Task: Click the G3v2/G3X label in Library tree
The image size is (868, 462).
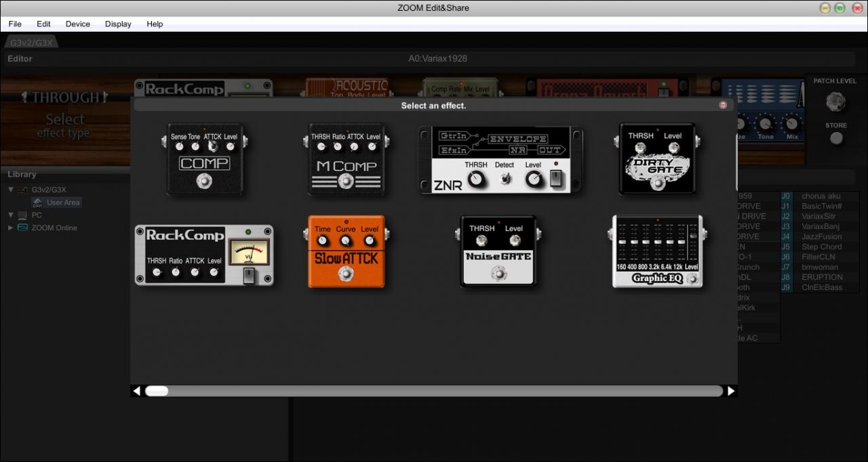Action: [49, 190]
